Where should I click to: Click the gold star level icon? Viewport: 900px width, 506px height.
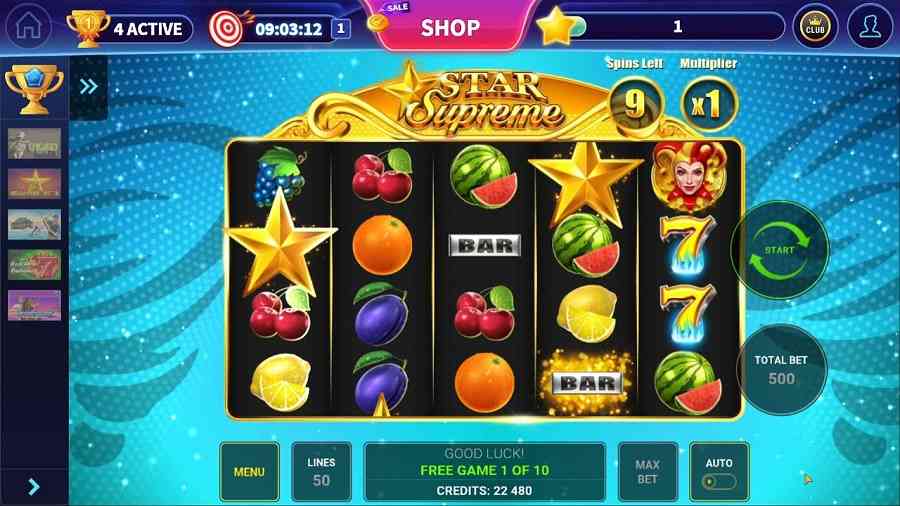(x=556, y=26)
